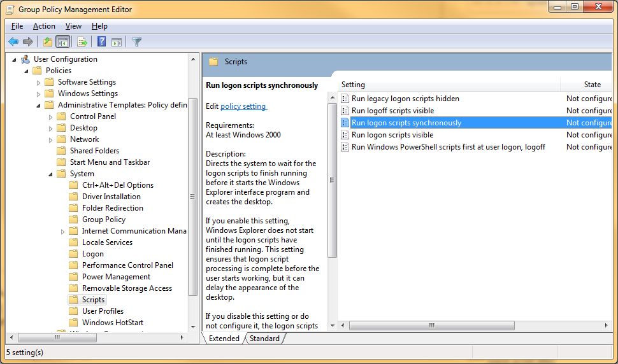The image size is (618, 364).
Task: Click the policy icon for Run logon scripts synchronously
Action: click(345, 123)
